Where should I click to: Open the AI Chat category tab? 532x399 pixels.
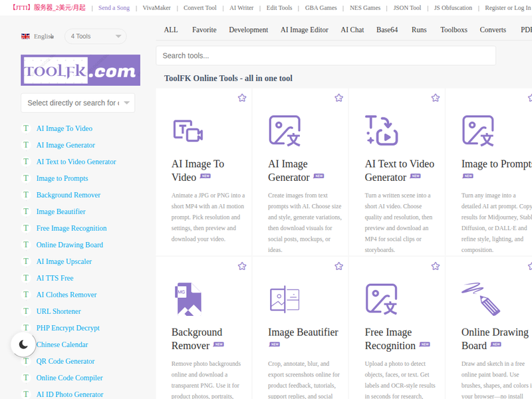click(352, 30)
